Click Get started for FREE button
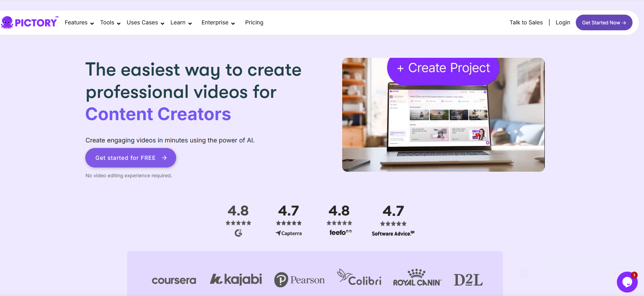644x296 pixels. [x=131, y=158]
